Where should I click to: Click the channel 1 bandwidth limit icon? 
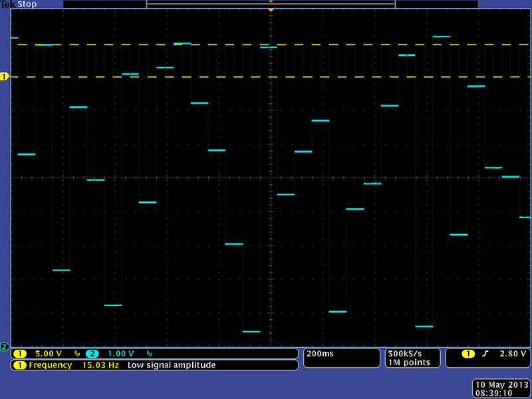click(x=77, y=354)
